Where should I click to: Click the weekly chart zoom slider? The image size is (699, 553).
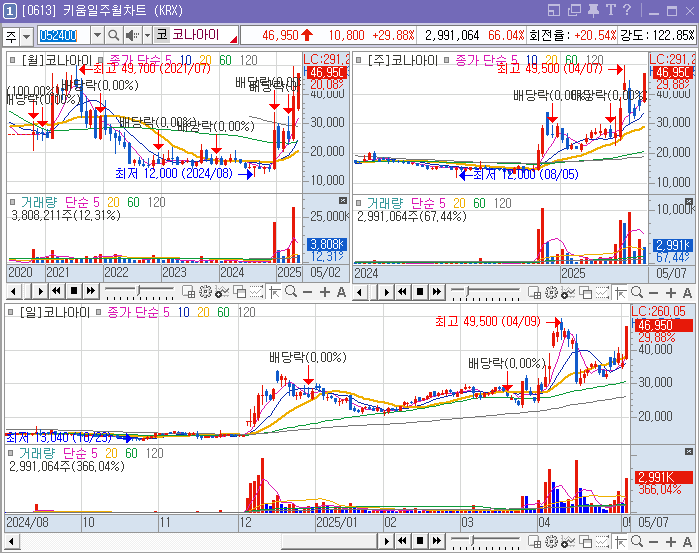click(x=485, y=293)
